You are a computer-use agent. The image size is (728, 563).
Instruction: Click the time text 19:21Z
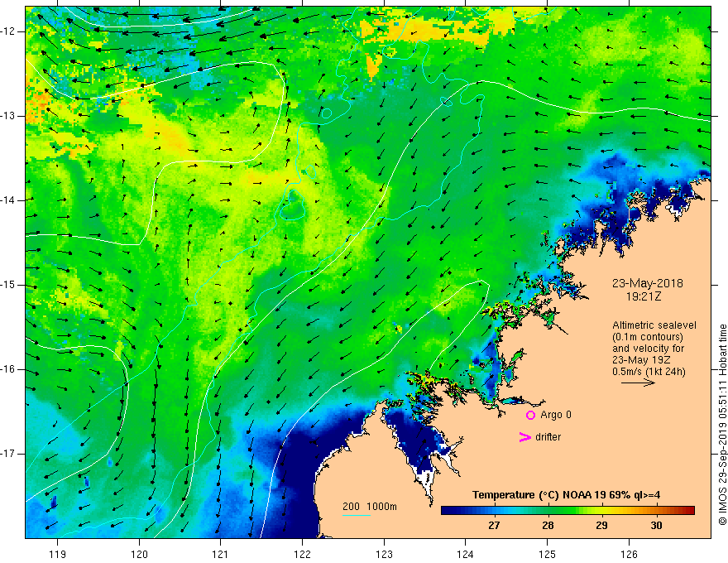click(643, 296)
